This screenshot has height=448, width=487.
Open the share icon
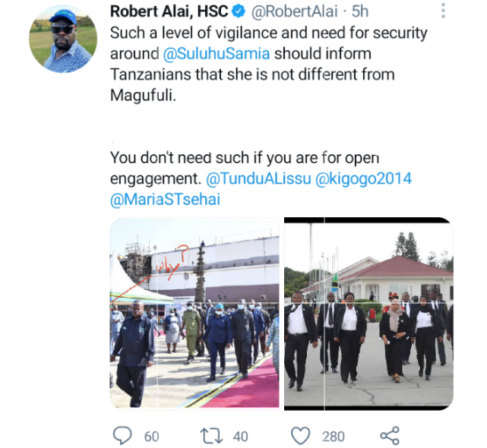(390, 436)
